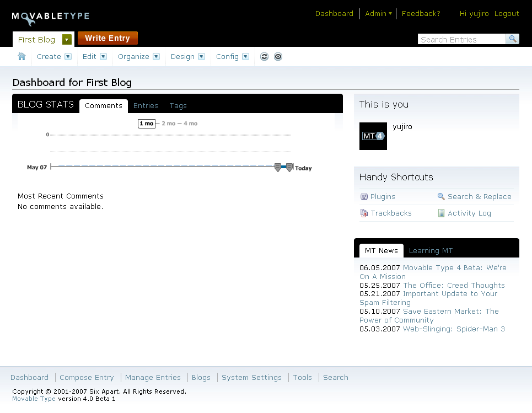This screenshot has width=532, height=413.
Task: Expand the Design menu arrow
Action: pos(202,57)
